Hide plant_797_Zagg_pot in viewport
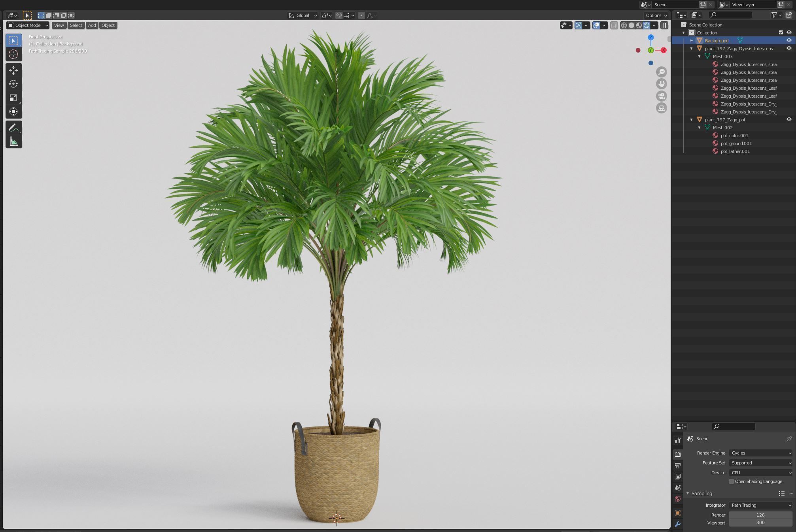The image size is (796, 532). (x=788, y=119)
